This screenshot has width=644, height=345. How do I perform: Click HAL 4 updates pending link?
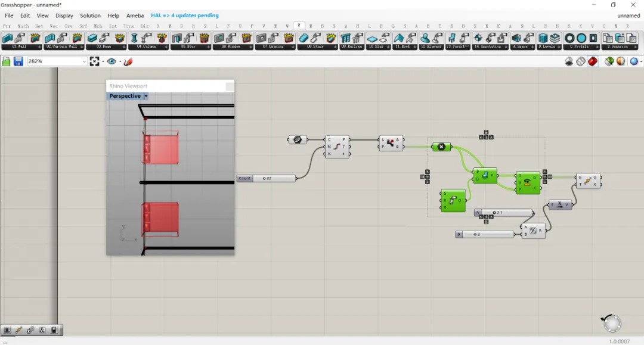click(x=185, y=15)
